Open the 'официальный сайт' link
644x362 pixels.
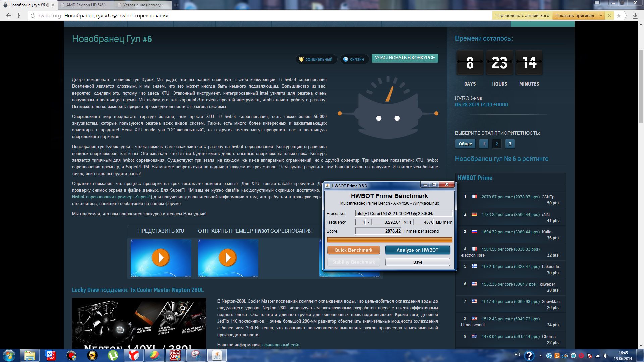281,345
